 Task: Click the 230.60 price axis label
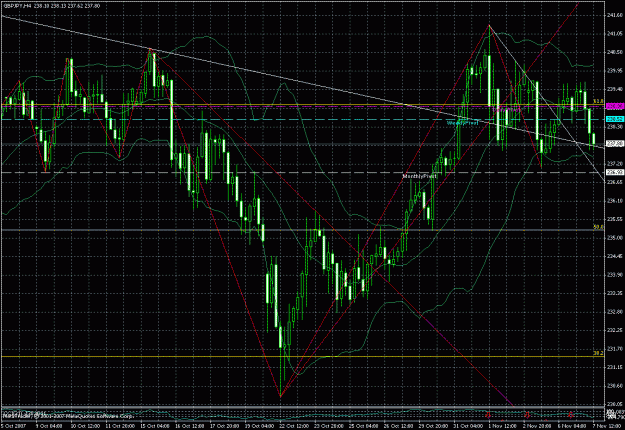click(614, 386)
